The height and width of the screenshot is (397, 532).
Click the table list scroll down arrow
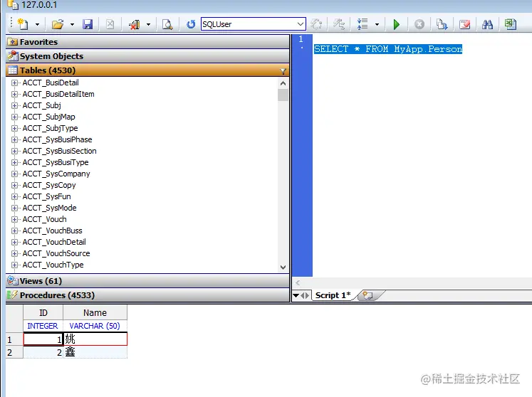283,267
